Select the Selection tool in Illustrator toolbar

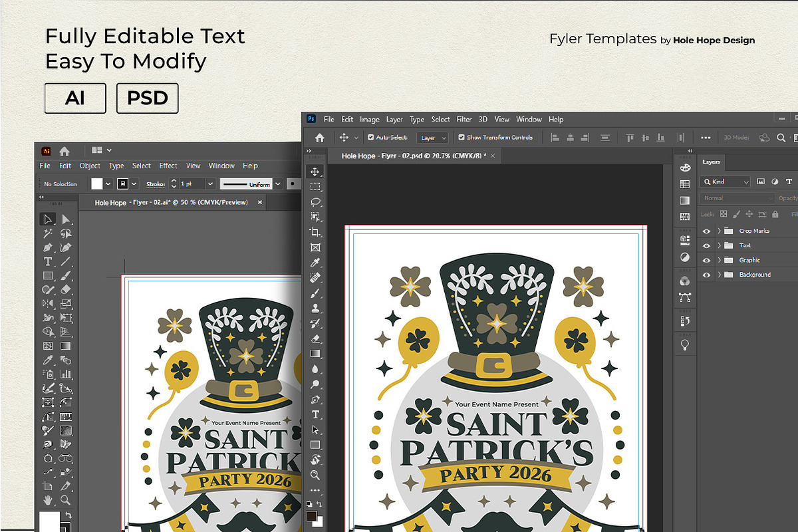(48, 219)
